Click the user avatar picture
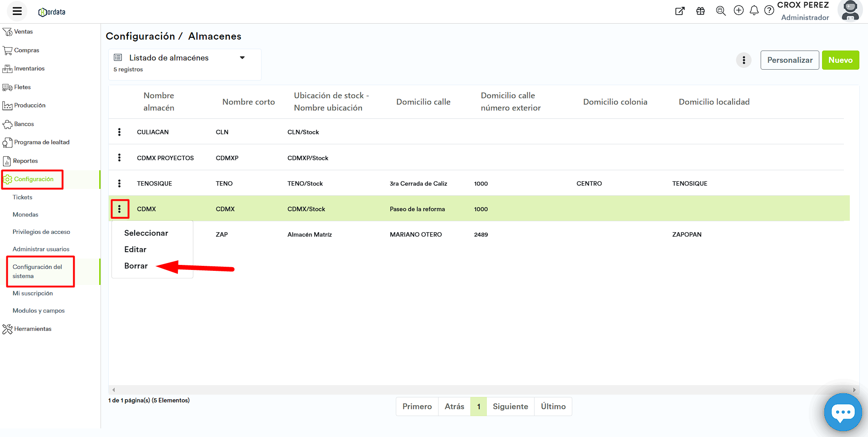The width and height of the screenshot is (868, 437). [x=850, y=11]
